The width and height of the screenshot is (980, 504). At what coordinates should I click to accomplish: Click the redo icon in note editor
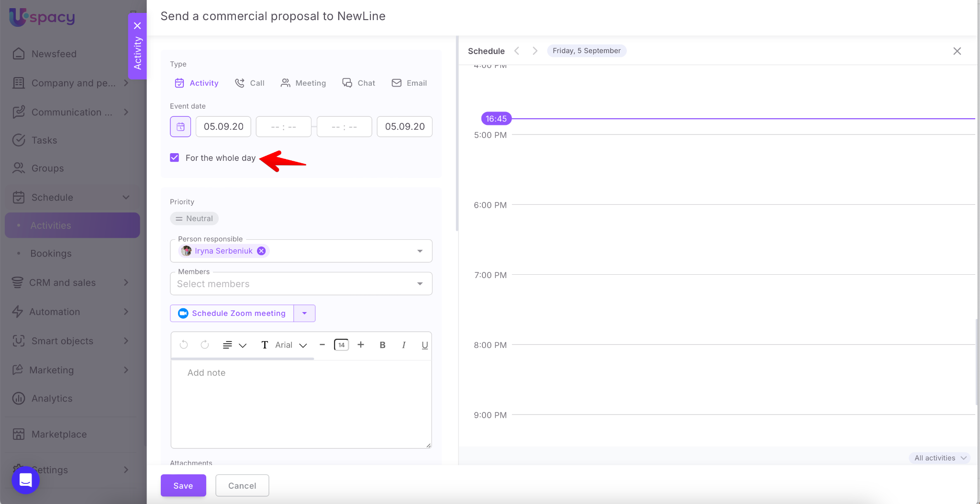(x=205, y=345)
